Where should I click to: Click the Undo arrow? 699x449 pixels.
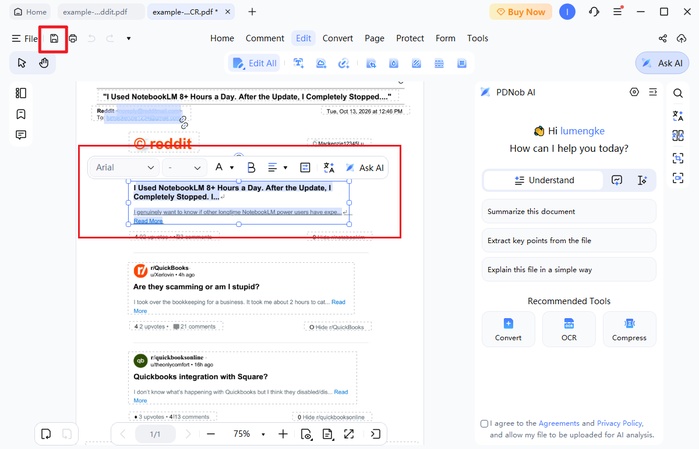91,39
